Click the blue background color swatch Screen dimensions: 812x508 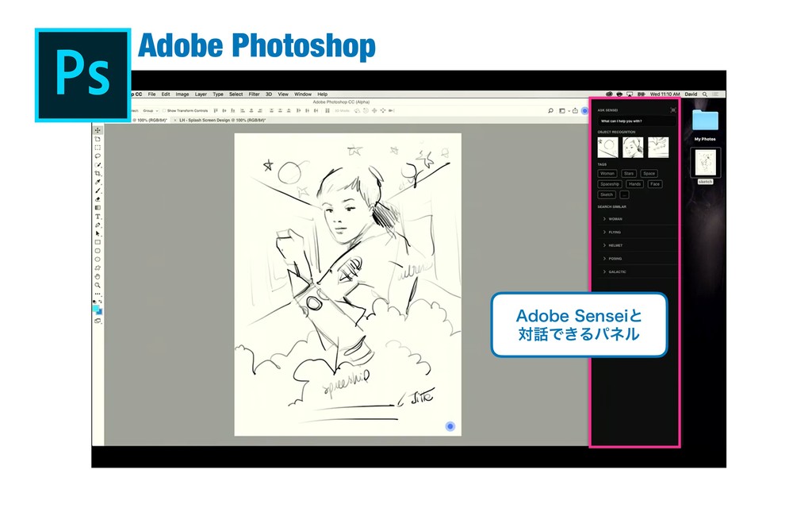pyautogui.click(x=99, y=312)
